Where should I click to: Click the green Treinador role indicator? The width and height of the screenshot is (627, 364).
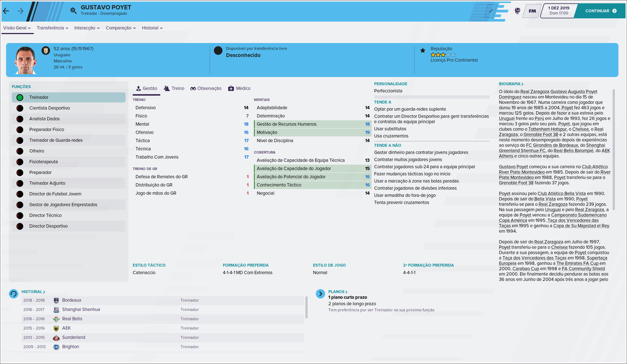pyautogui.click(x=20, y=97)
